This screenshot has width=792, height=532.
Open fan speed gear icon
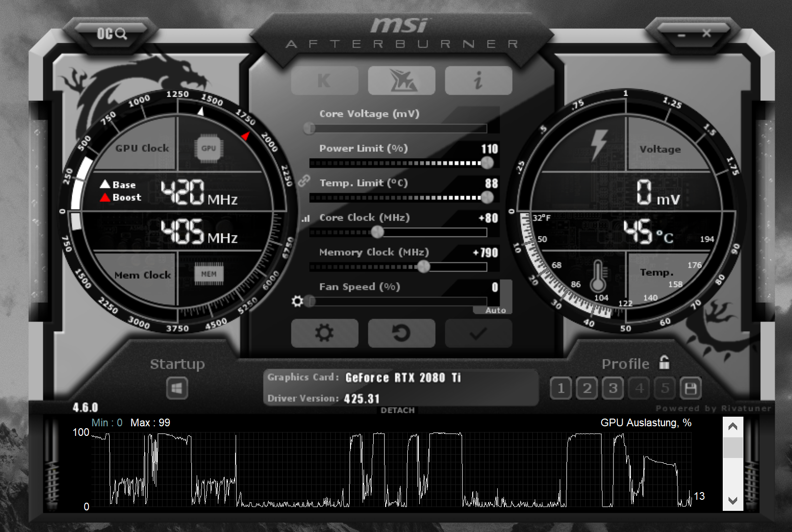(298, 301)
